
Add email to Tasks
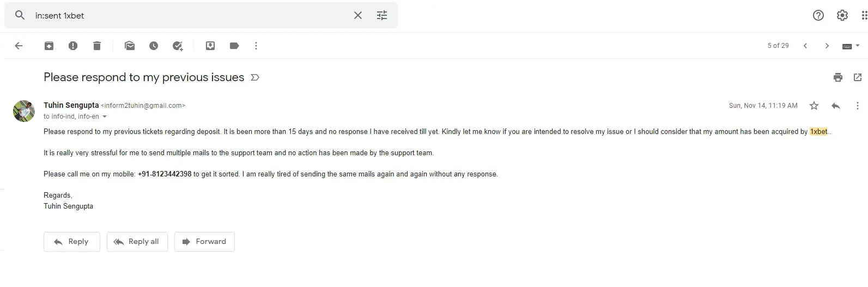[x=178, y=46]
